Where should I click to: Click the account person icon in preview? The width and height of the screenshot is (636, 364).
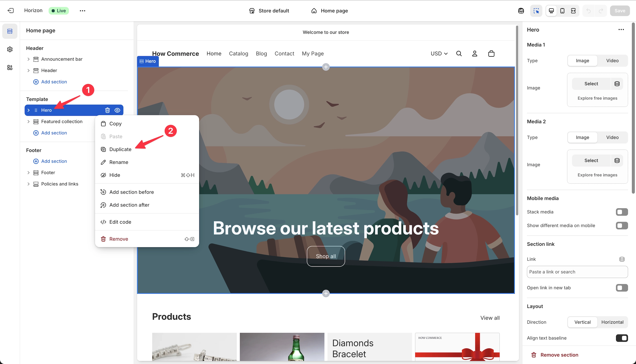(475, 54)
